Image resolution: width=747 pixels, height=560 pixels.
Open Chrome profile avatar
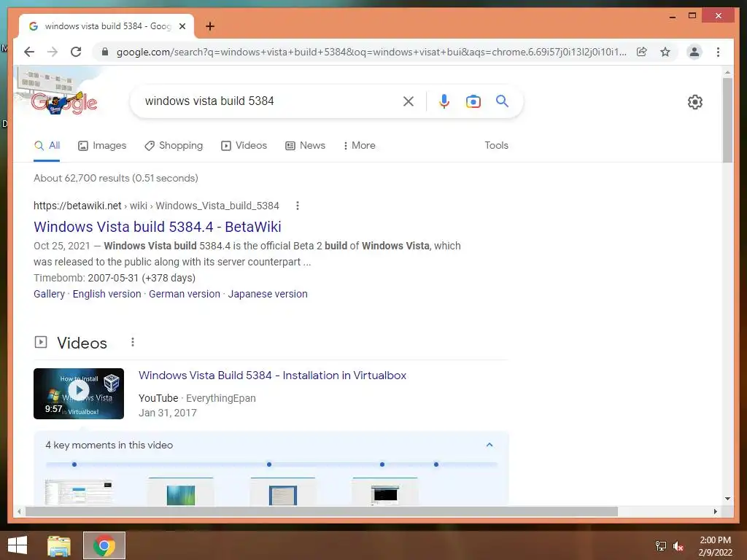tap(694, 52)
